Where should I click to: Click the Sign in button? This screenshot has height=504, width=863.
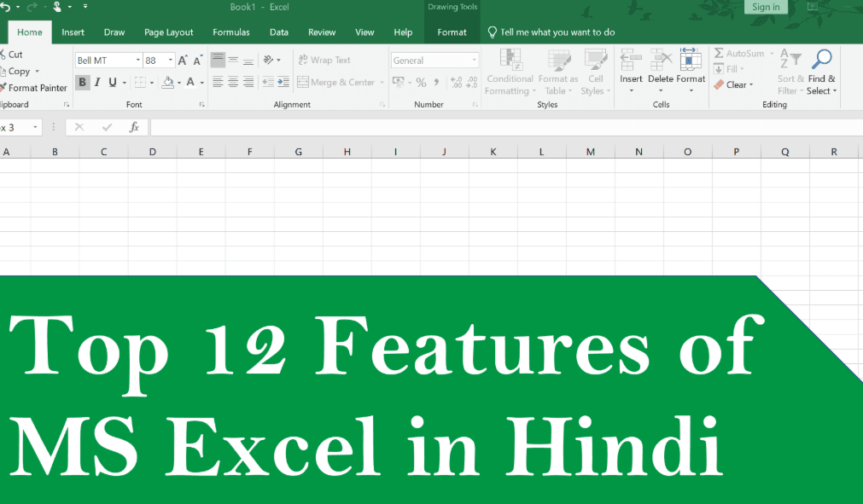coord(765,7)
